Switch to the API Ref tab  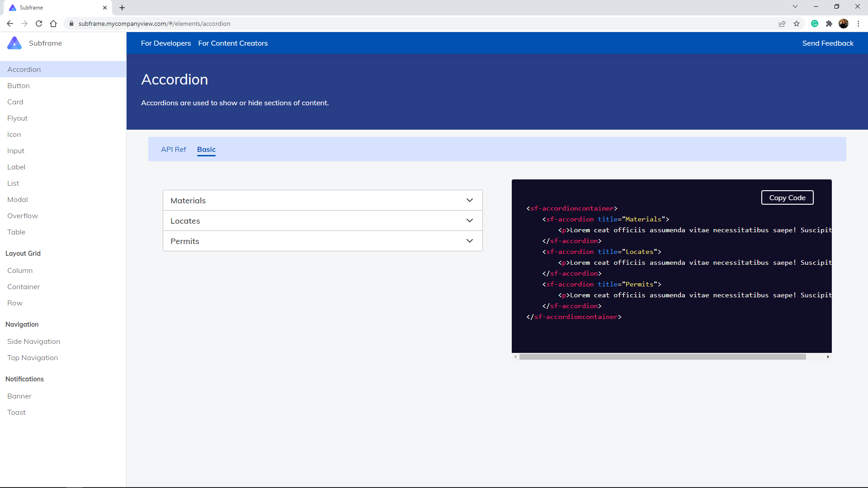pyautogui.click(x=174, y=150)
